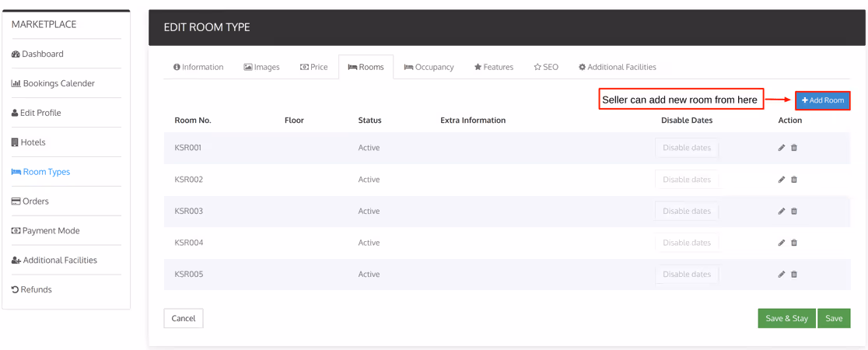Click the Action column header
868x350 pixels.
[790, 121]
